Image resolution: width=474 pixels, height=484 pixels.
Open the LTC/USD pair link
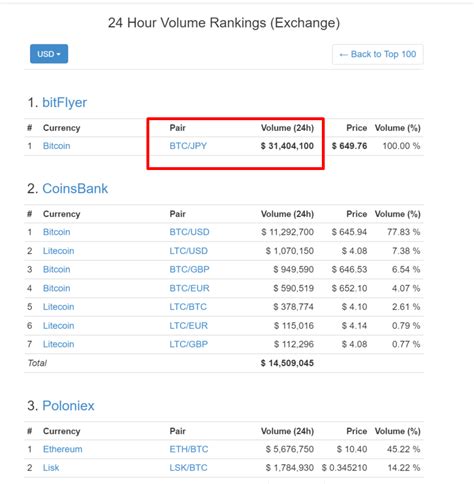188,251
